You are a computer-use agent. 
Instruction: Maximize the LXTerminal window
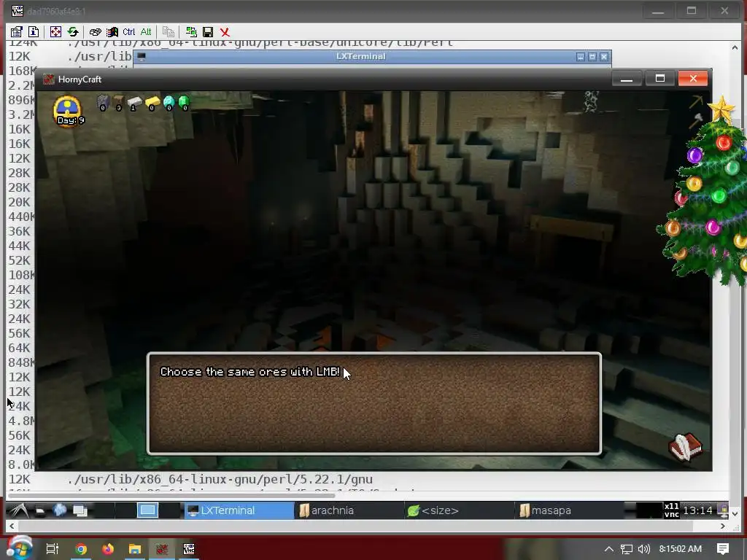click(592, 57)
